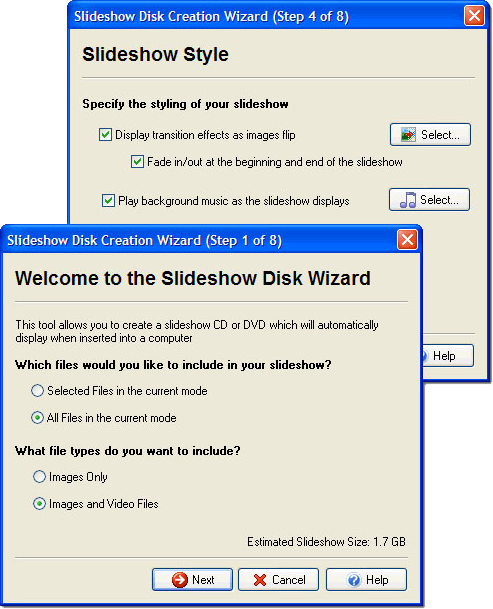Choose Selected Files in the current mode
This screenshot has height=609, width=493.
point(37,391)
